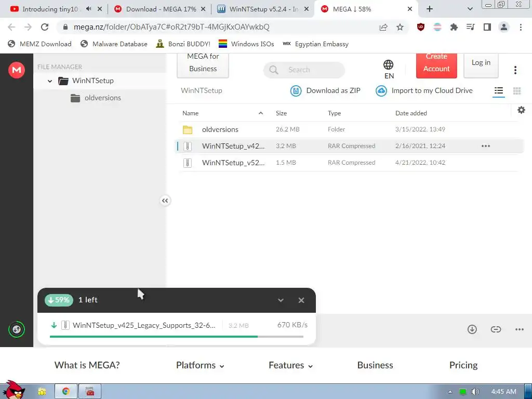Sort by Size column header
Viewport: 532px width, 399px height.
(281, 113)
